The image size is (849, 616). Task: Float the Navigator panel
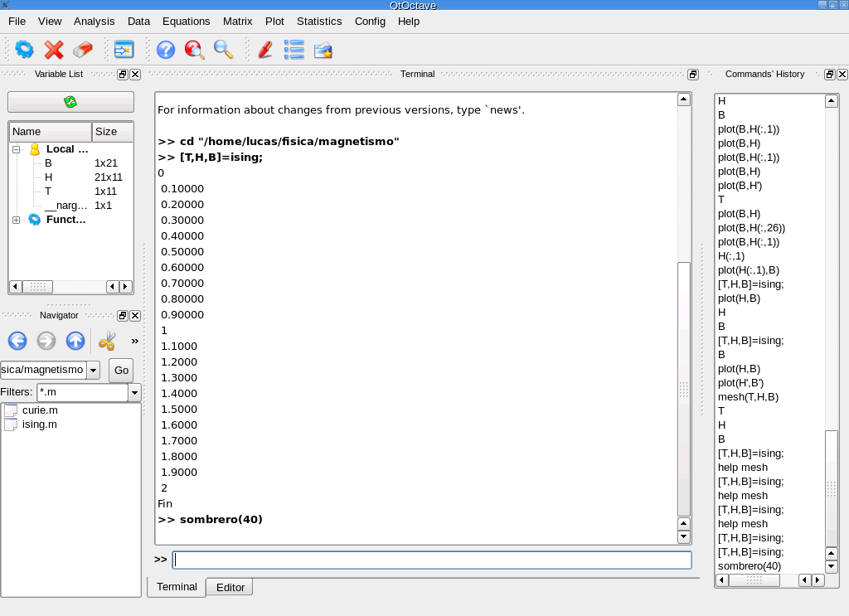123,316
